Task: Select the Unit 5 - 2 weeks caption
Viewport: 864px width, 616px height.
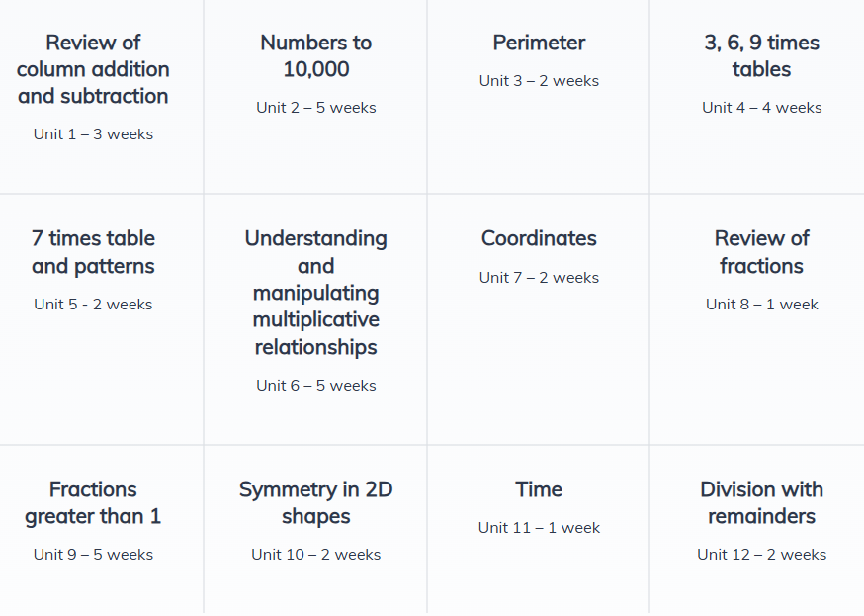Action: coord(93,305)
